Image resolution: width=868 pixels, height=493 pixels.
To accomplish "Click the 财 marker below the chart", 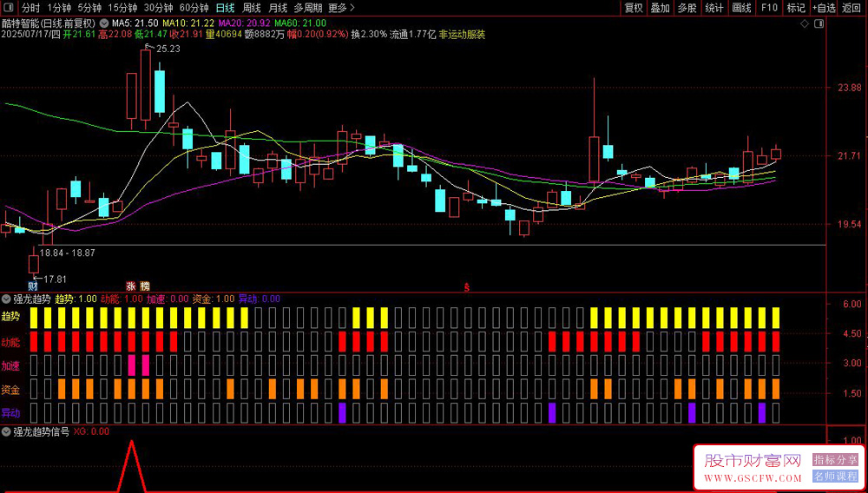I will click(33, 286).
